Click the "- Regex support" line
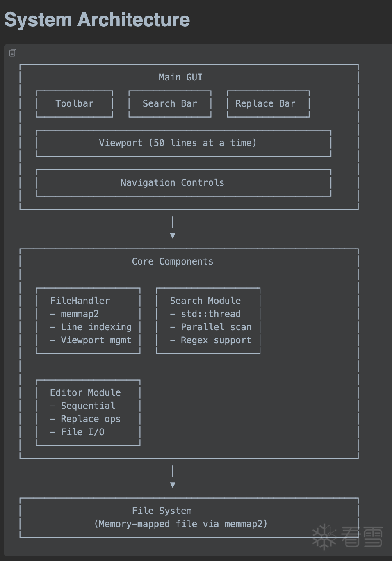Image resolution: width=392 pixels, height=561 pixels. (x=211, y=340)
